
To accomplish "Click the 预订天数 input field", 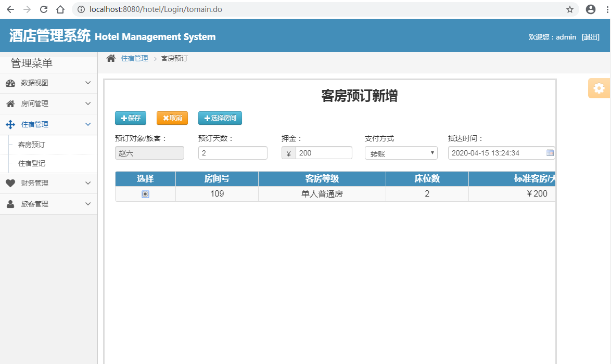I will [233, 153].
